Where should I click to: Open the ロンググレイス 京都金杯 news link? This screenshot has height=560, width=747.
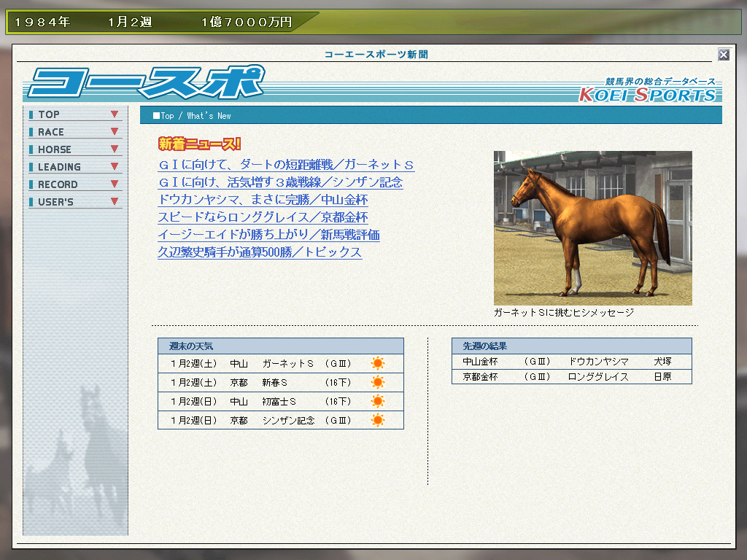coord(263,217)
